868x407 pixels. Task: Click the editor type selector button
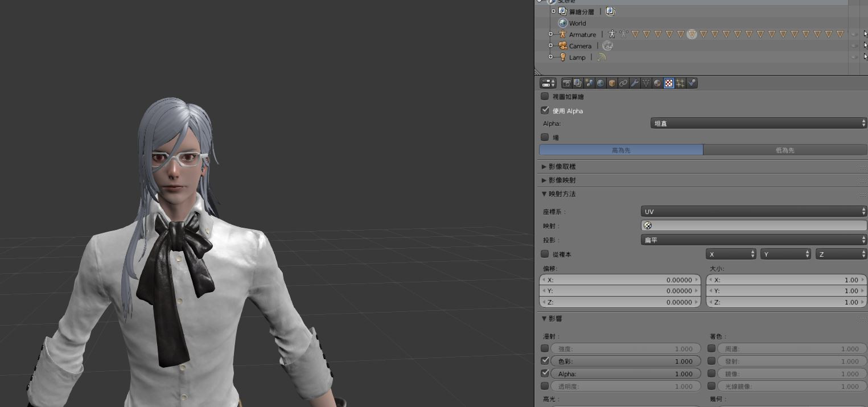tap(548, 83)
